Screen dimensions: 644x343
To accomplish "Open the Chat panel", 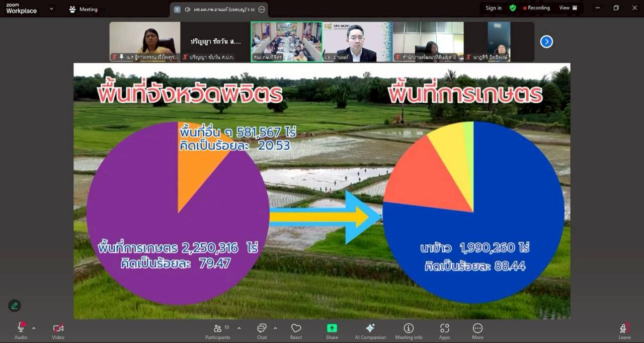I will tap(262, 330).
